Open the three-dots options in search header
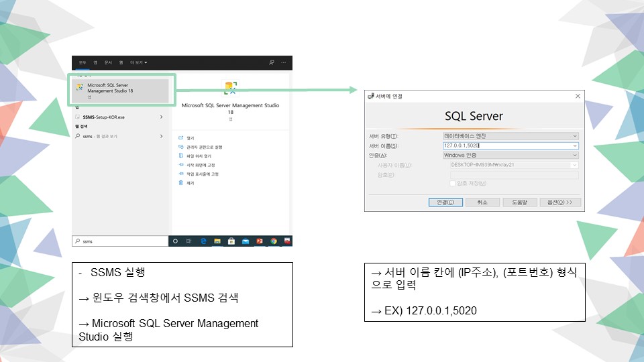Screen dimensions: 644x362 283,62
